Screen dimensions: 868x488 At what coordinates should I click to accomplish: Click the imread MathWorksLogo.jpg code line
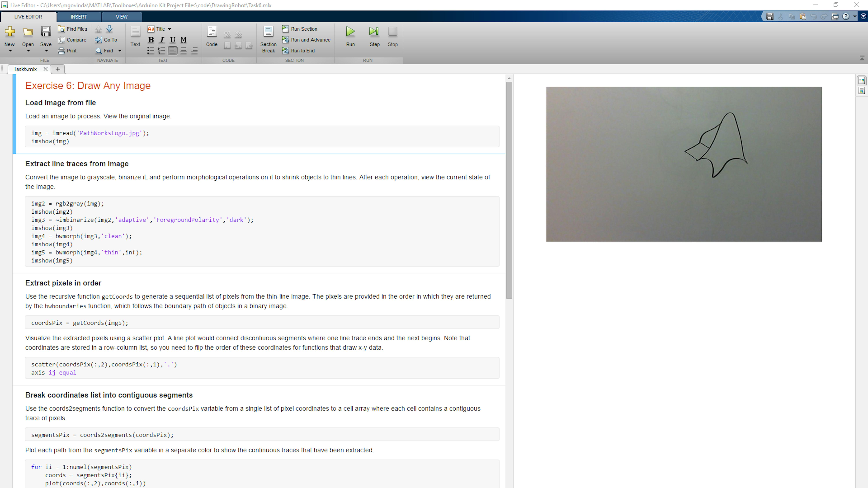[90, 133]
